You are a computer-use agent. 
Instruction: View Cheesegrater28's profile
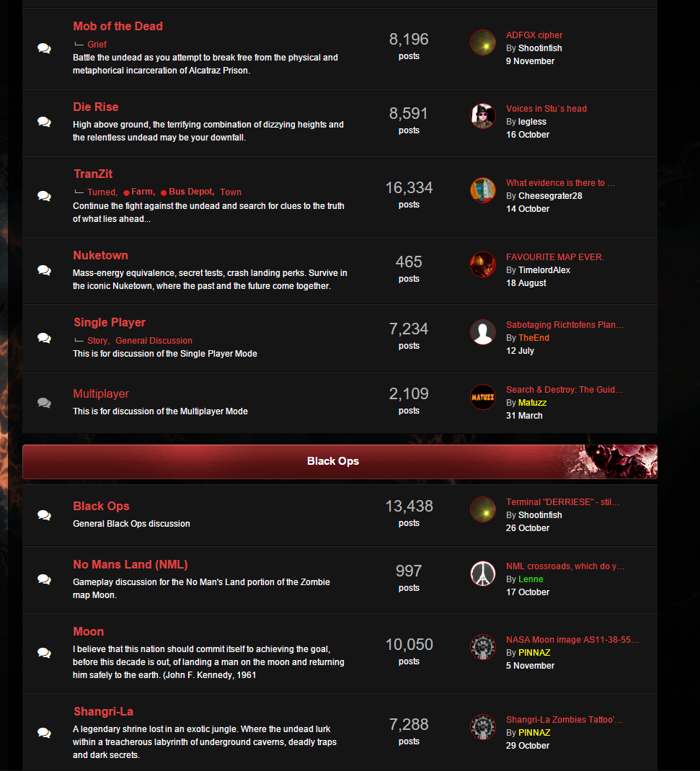pos(550,196)
